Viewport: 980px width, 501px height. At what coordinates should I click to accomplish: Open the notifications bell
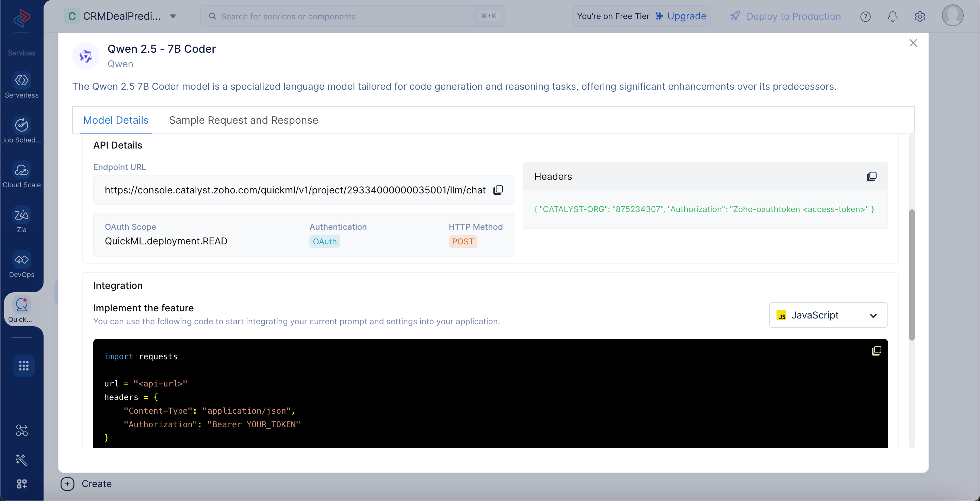point(893,16)
